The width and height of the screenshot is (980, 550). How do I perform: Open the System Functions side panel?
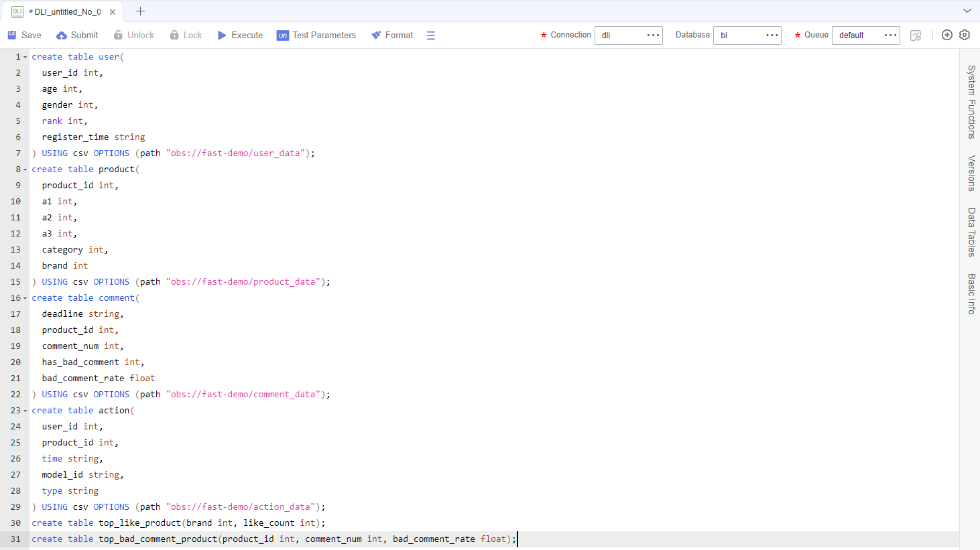click(x=971, y=102)
